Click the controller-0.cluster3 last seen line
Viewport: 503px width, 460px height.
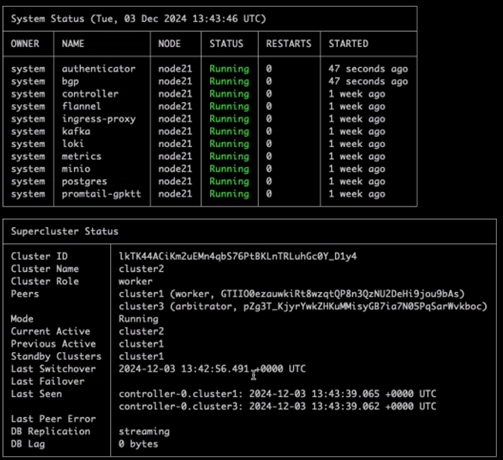pos(277,406)
